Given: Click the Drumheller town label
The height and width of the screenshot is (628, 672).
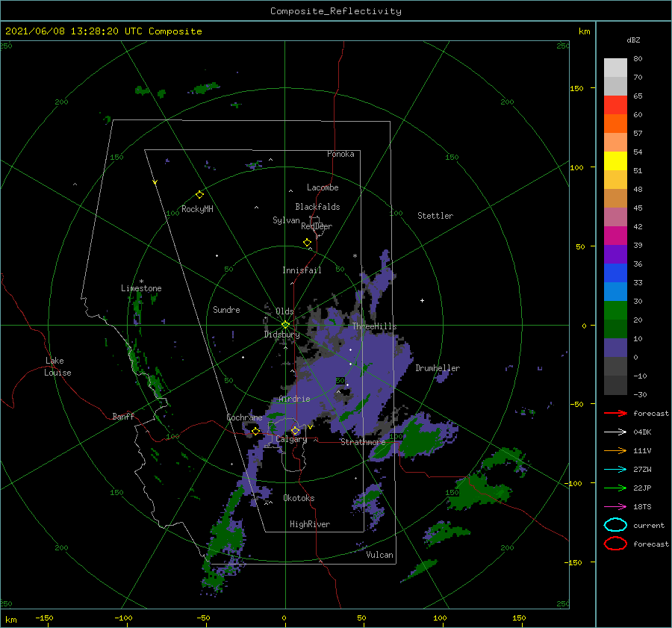Looking at the screenshot, I should coord(438,368).
